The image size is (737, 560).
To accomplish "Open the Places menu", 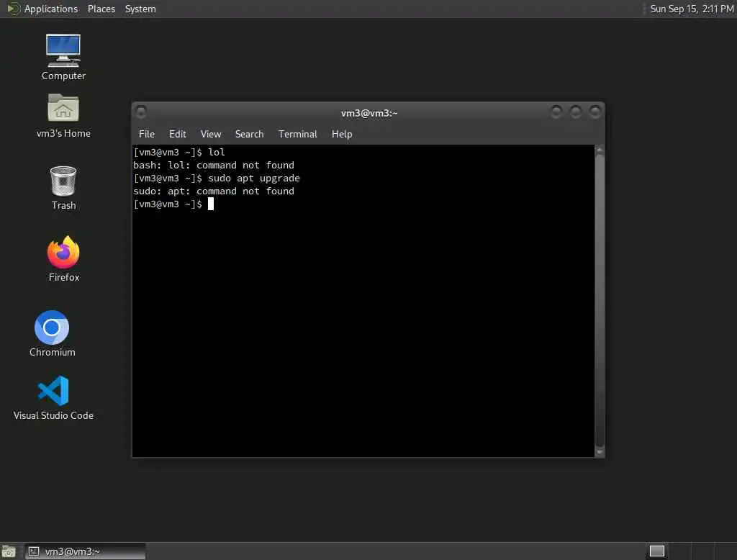I will point(101,9).
